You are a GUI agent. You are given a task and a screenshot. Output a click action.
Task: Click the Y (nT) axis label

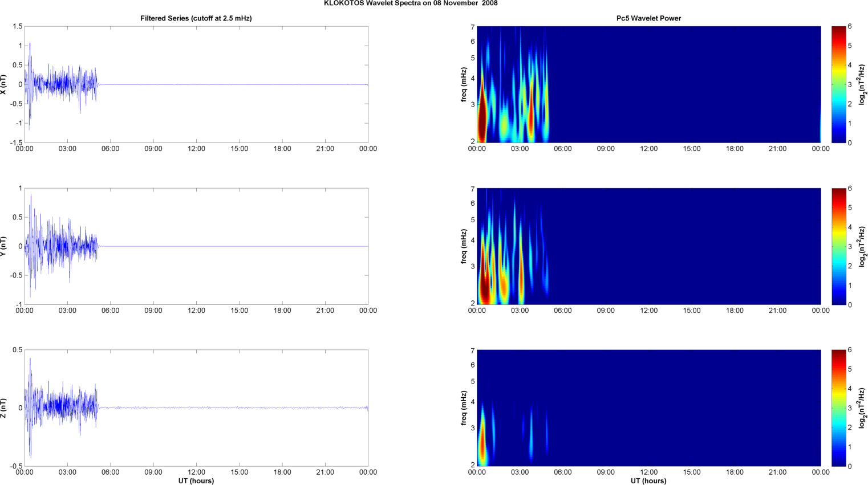coord(3,246)
